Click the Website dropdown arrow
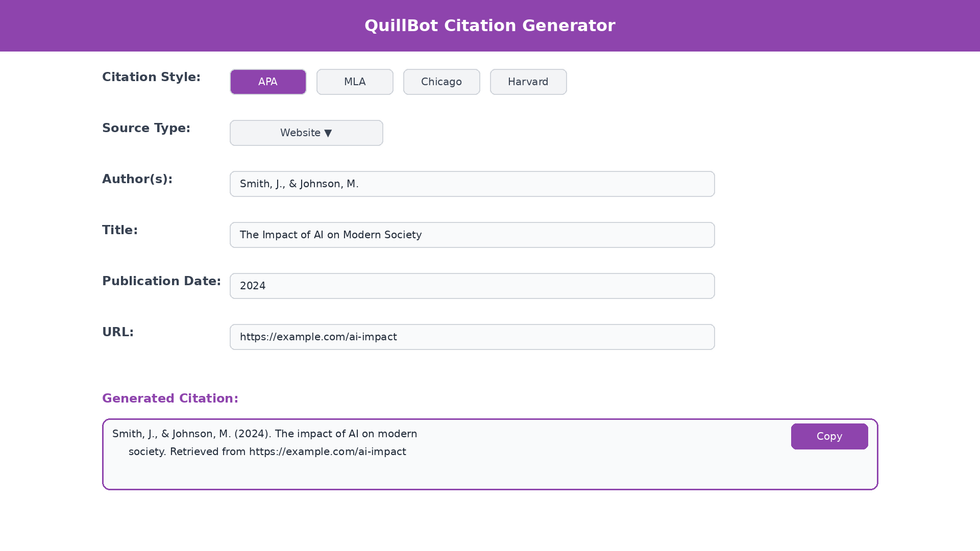Screen dimensions: 980x551 [328, 133]
